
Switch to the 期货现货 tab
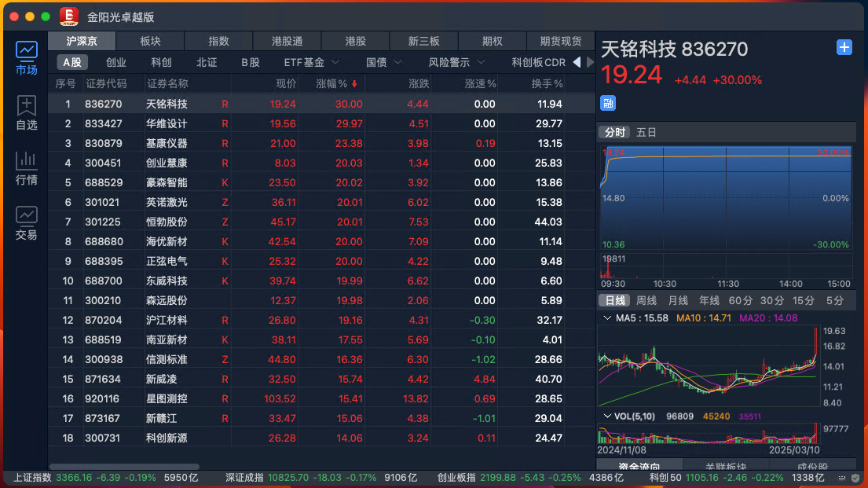[560, 41]
